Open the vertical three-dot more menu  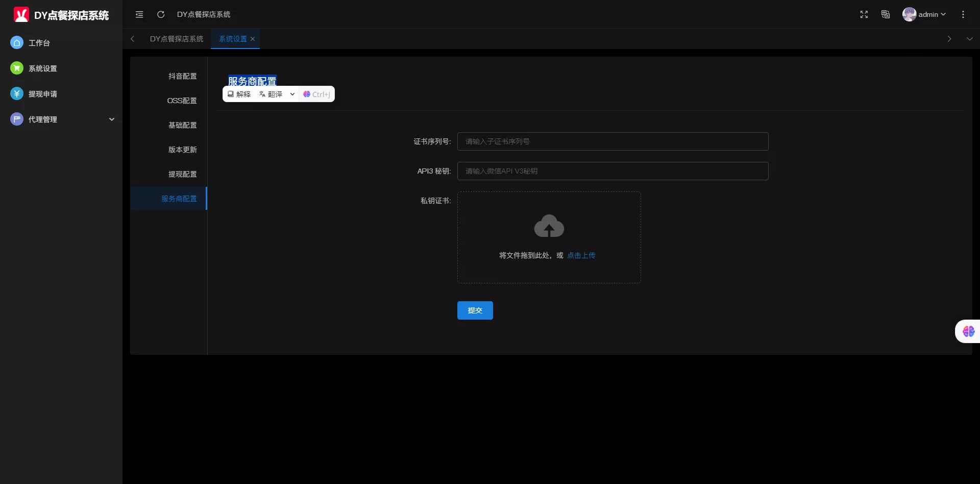click(963, 14)
